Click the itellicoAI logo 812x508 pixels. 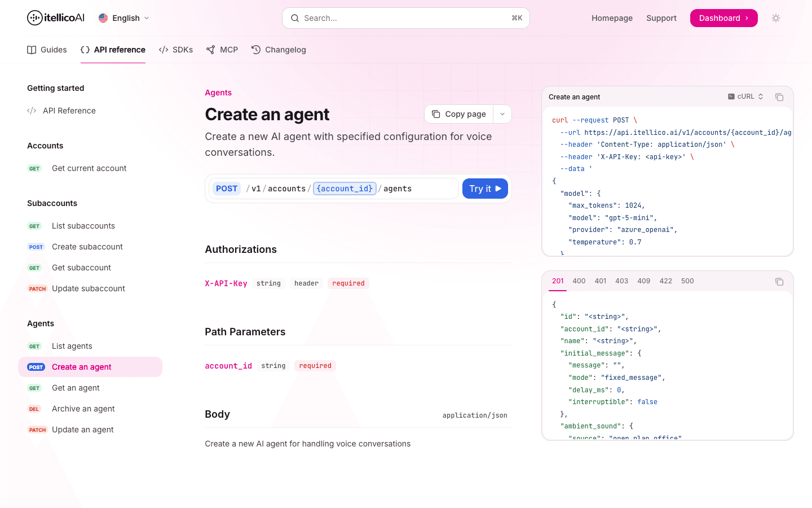pyautogui.click(x=55, y=17)
